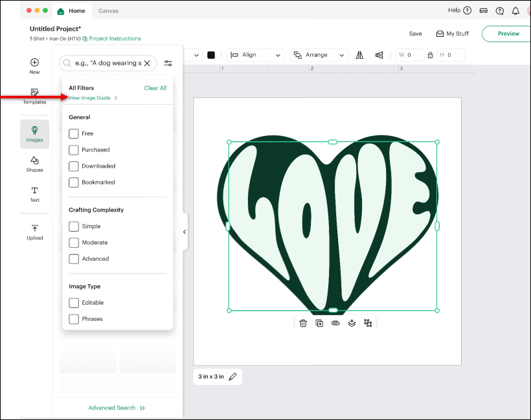Viewport: 531px width, 420px height.
Task: Click the Flatten layers icon below canvas
Action: click(352, 323)
